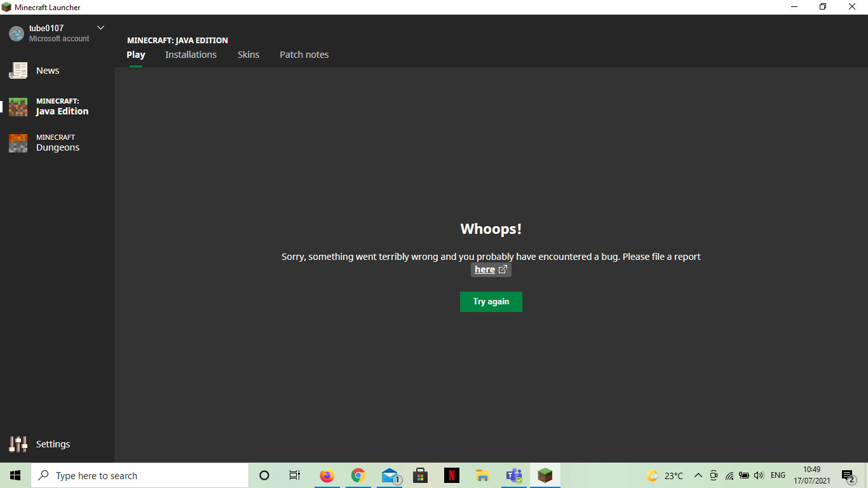Restore down the Minecraft Launcher window
The height and width of the screenshot is (488, 868).
pyautogui.click(x=823, y=7)
